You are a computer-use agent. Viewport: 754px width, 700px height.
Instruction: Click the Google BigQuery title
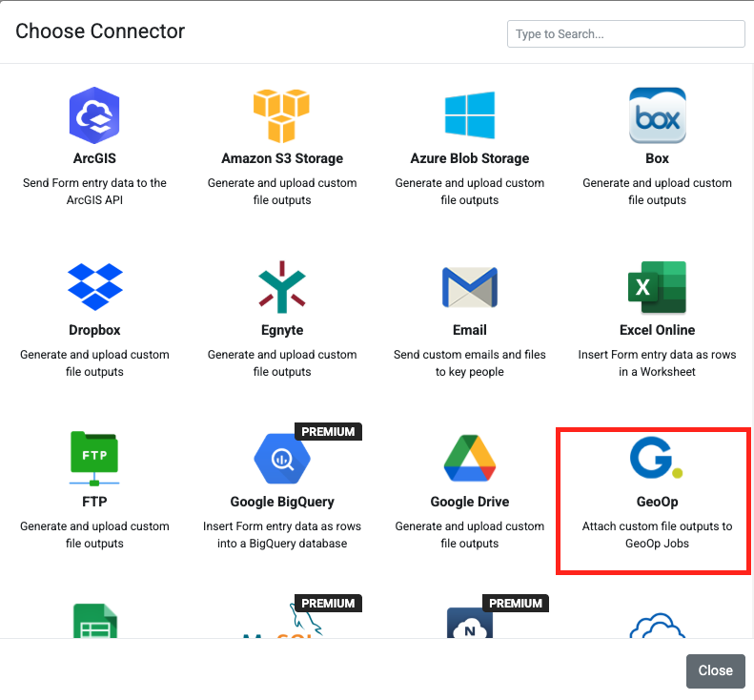pyautogui.click(x=282, y=502)
